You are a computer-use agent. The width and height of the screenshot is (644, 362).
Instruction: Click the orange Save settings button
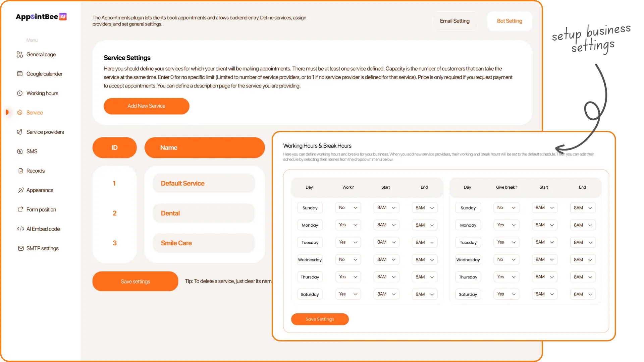(136, 282)
